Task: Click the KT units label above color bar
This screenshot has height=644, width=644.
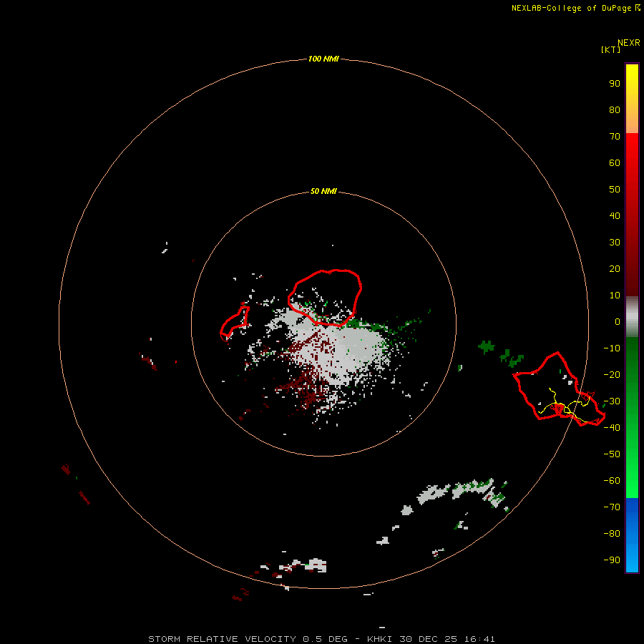Action: point(611,49)
